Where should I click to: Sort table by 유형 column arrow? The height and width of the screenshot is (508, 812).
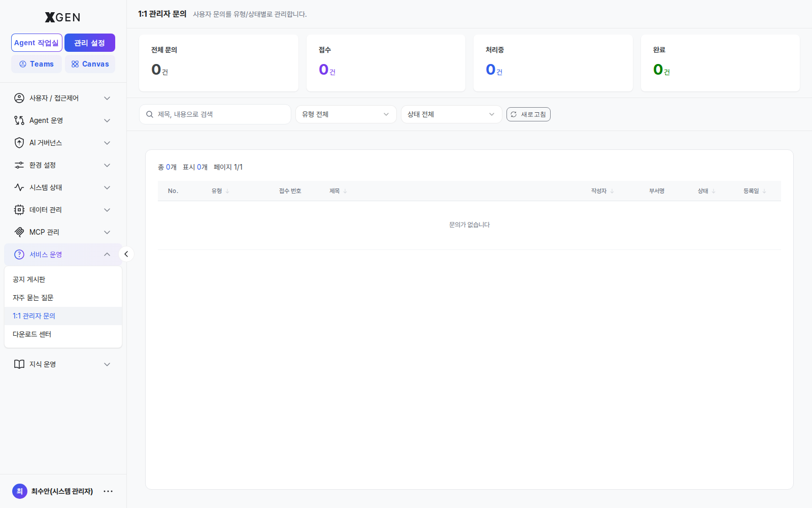point(227,192)
